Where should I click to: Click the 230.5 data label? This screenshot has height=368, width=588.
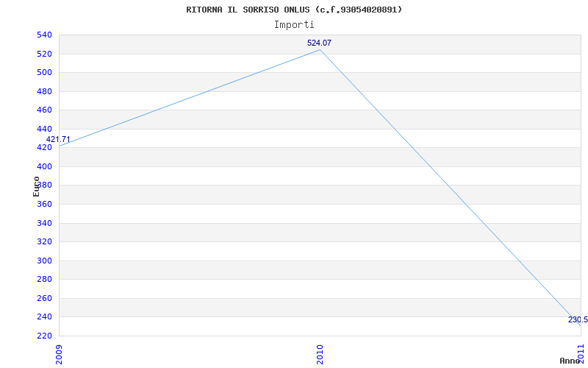(x=578, y=320)
